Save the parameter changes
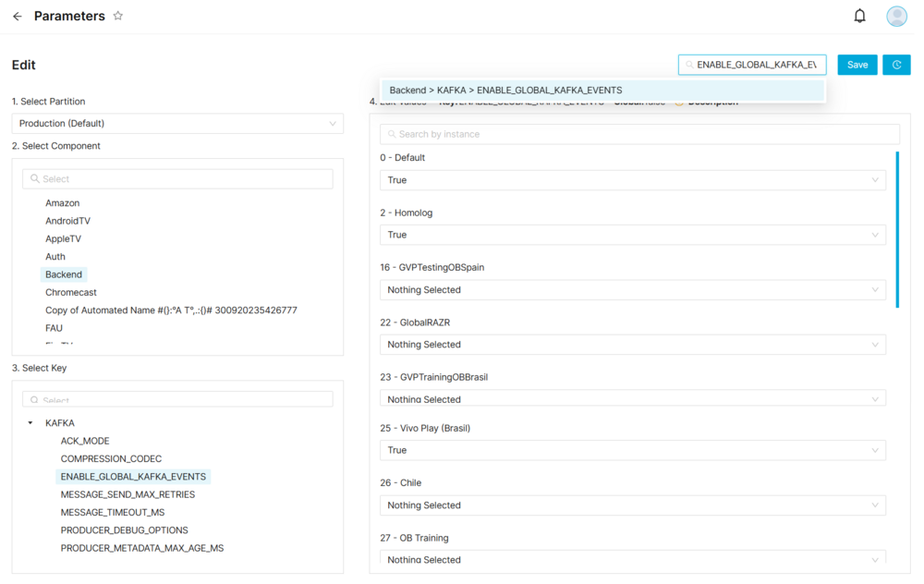Image resolution: width=924 pixels, height=584 pixels. pos(857,65)
